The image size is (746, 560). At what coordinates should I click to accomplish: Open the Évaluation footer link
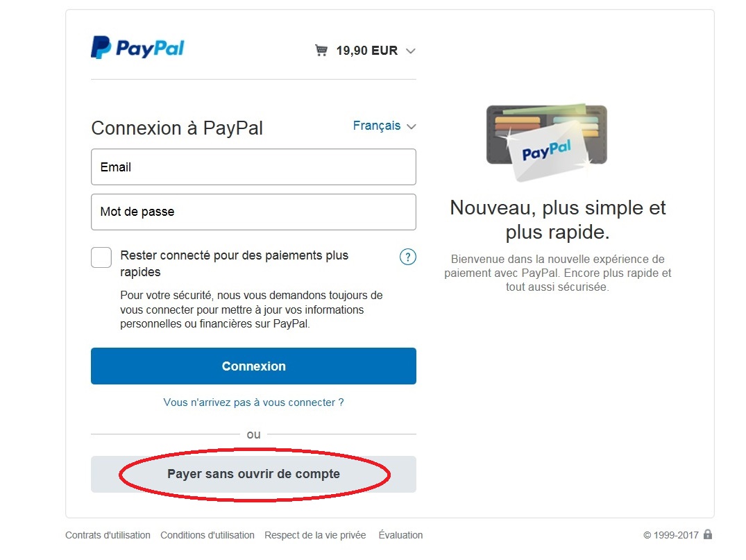point(400,535)
